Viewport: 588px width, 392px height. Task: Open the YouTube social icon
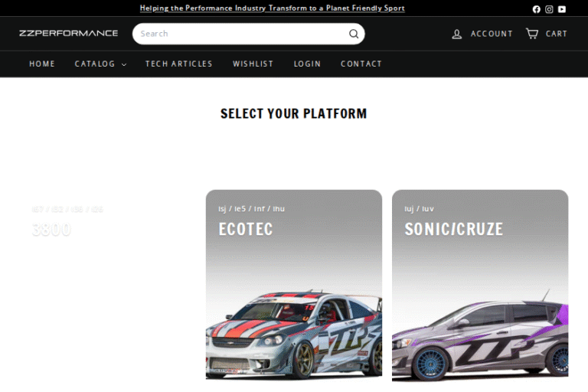[x=562, y=9]
